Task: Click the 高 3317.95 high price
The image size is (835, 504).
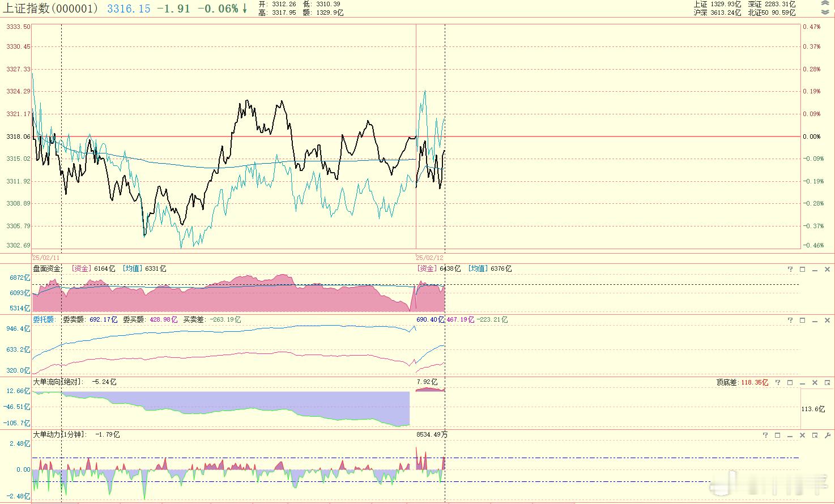Action: click(278, 12)
